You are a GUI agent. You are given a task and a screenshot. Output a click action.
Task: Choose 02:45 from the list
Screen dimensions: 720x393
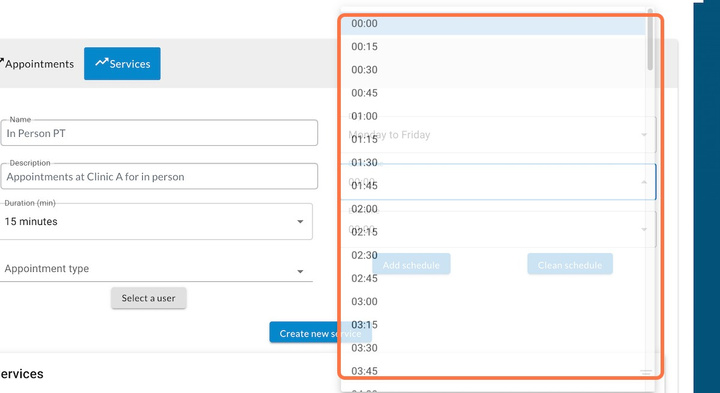coord(493,278)
